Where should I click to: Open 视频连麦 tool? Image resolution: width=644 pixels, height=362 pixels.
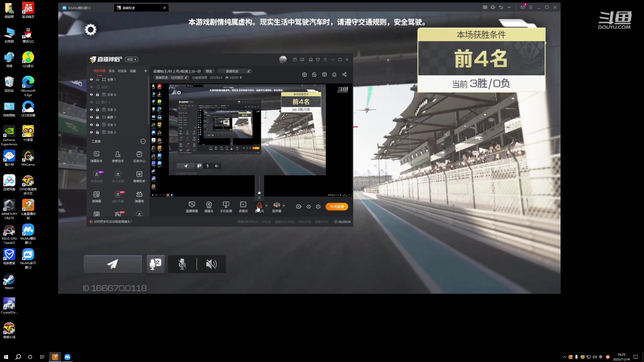coord(97,177)
